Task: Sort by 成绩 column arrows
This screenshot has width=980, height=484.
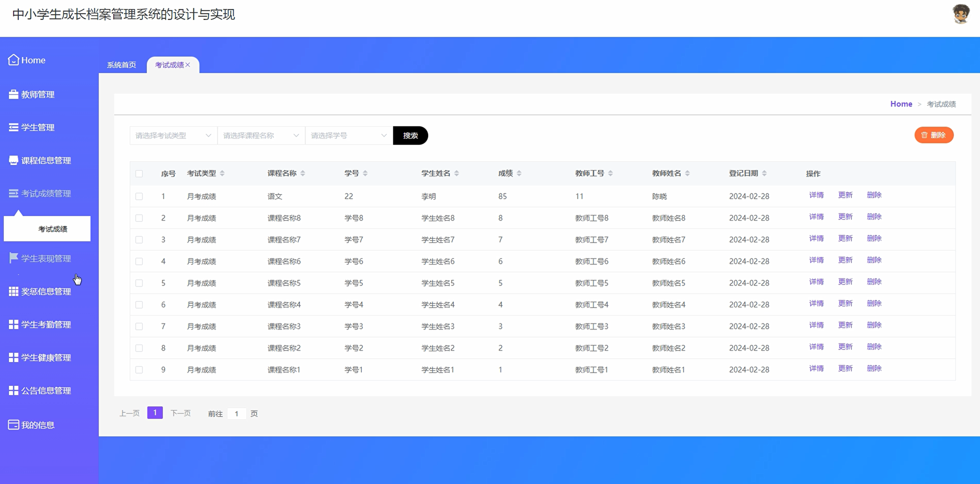Action: [x=519, y=173]
